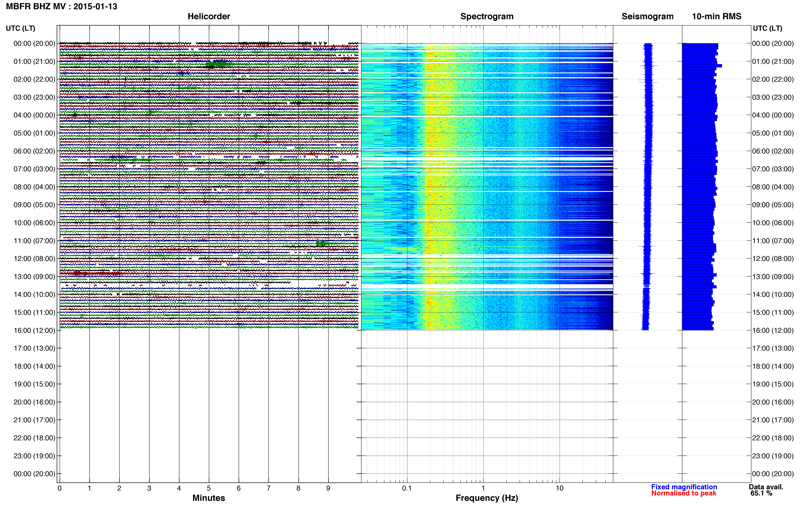Click left-axis time label '16:00 (12:00)'
The image size is (812, 508).
[x=34, y=330]
